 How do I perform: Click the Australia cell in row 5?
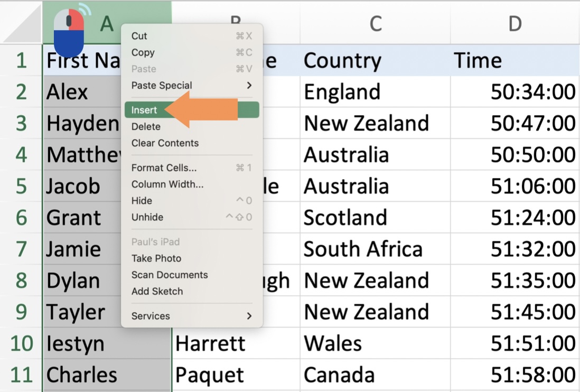tap(376, 186)
